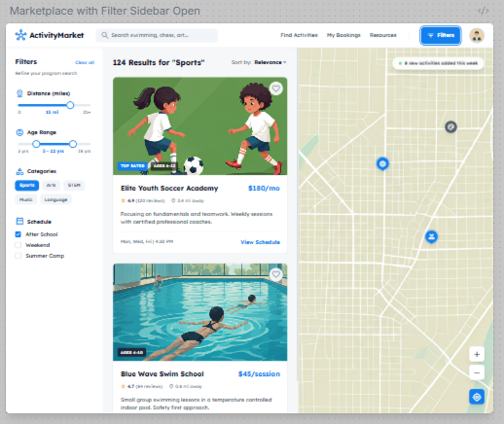Open Resources in navigation

click(x=383, y=35)
